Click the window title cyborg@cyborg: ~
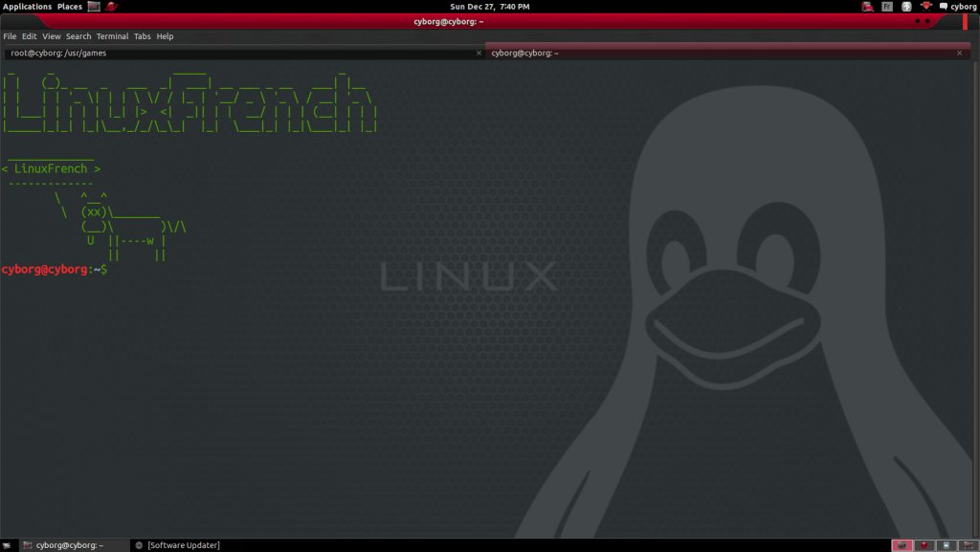 pos(448,21)
